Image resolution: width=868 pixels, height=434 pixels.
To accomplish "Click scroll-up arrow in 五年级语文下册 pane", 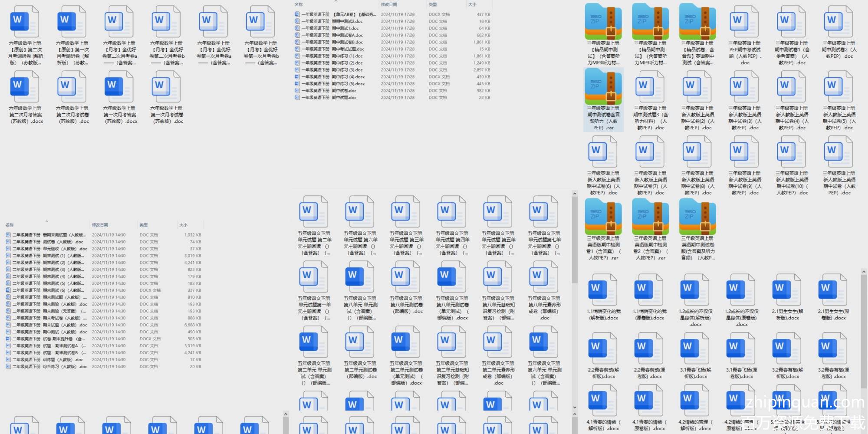I will pos(575,194).
